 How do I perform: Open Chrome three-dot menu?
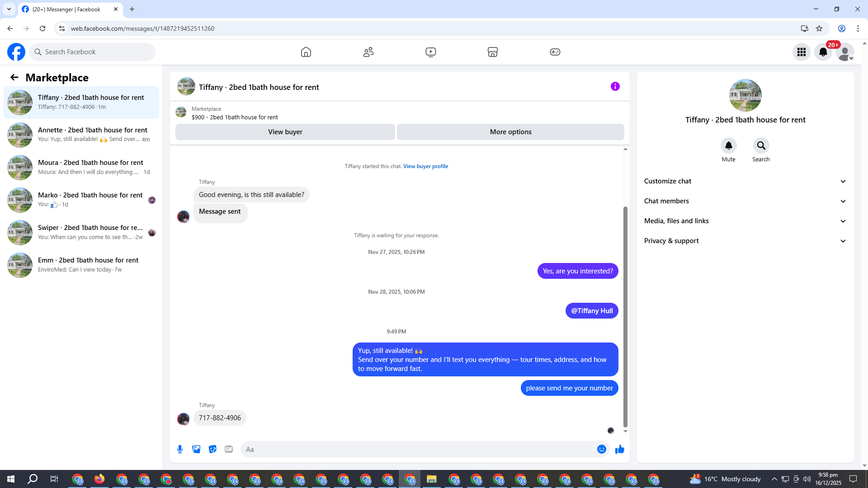(x=858, y=28)
